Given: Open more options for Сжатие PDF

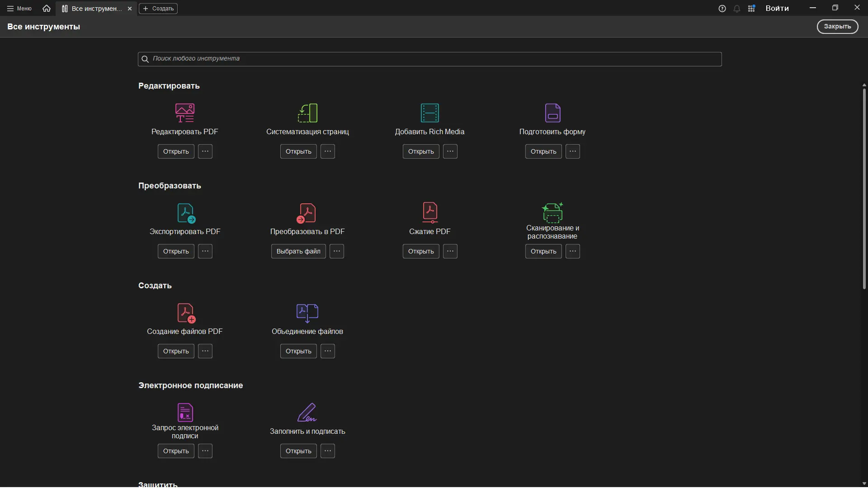Looking at the screenshot, I should click(450, 251).
